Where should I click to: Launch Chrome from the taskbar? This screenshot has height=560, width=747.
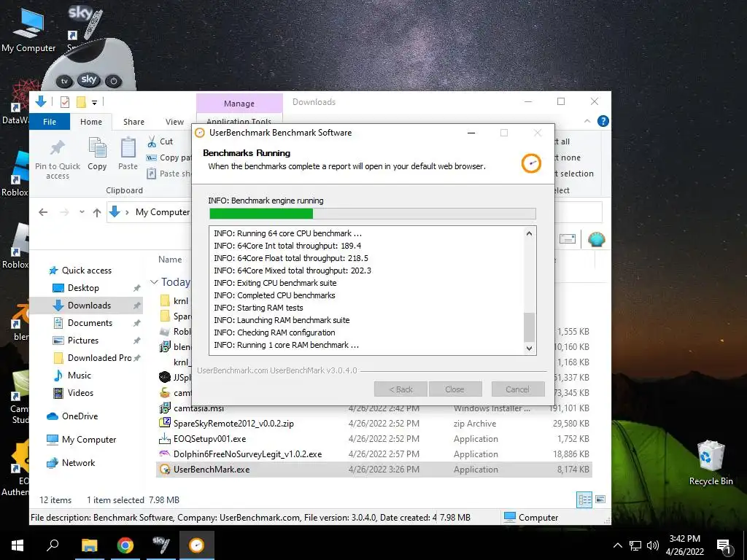[125, 545]
